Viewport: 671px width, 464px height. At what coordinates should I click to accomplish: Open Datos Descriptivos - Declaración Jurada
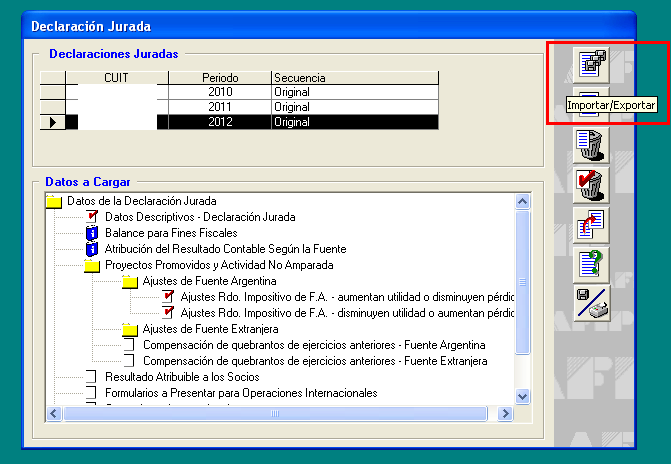coord(199,217)
